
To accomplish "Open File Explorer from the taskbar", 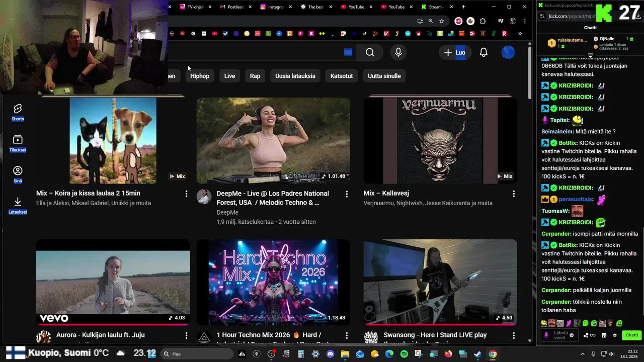I will tap(345, 354).
